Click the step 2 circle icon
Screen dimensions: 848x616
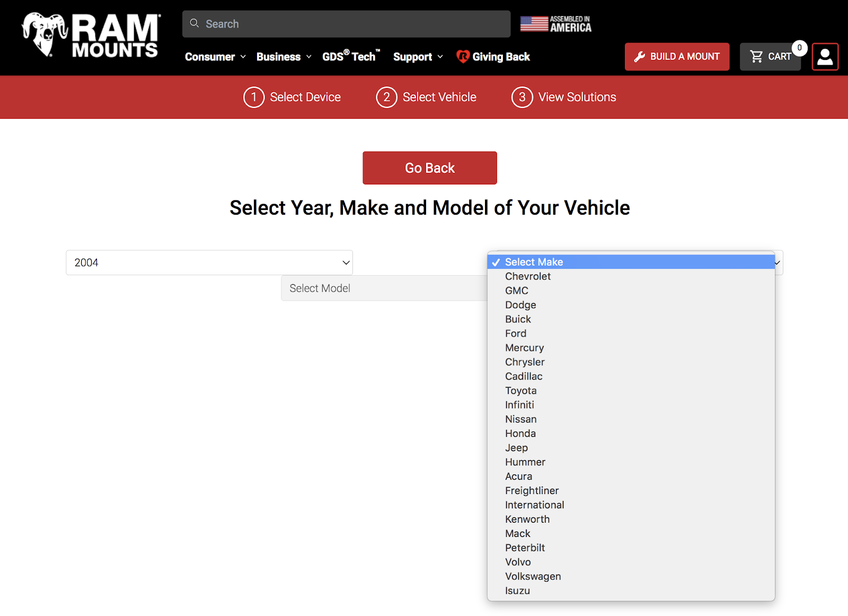pos(386,97)
